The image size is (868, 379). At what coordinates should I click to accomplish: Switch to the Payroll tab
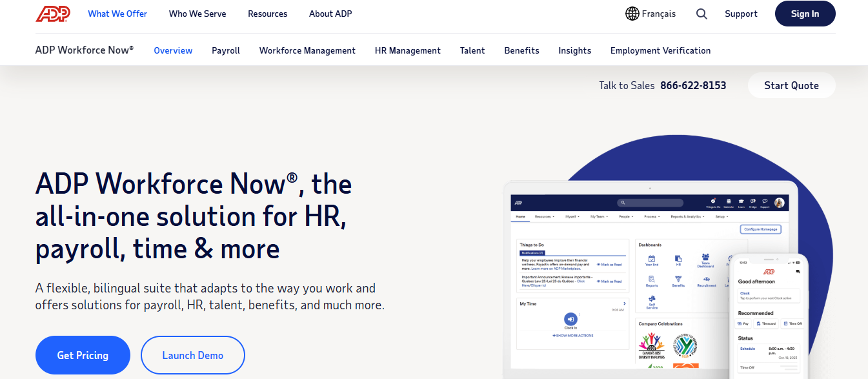click(225, 50)
